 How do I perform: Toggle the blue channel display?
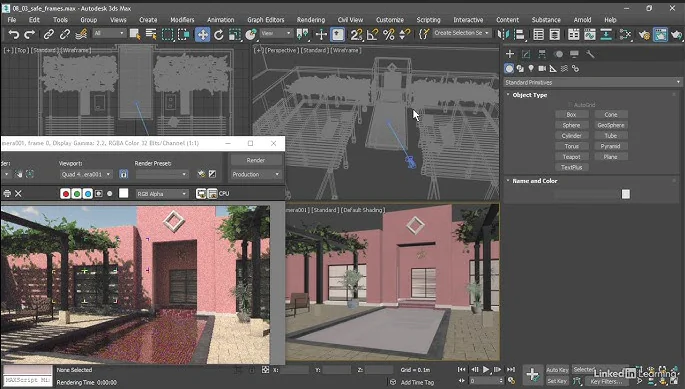tap(87, 194)
